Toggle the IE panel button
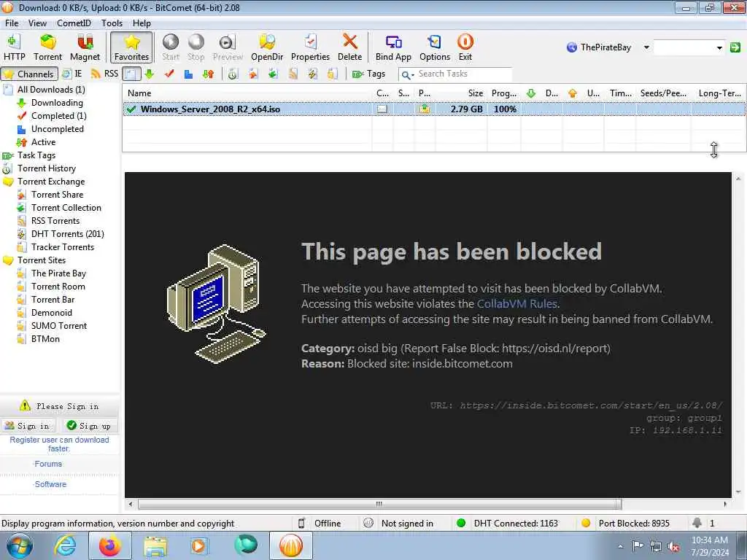This screenshot has height=560, width=747. click(x=72, y=74)
